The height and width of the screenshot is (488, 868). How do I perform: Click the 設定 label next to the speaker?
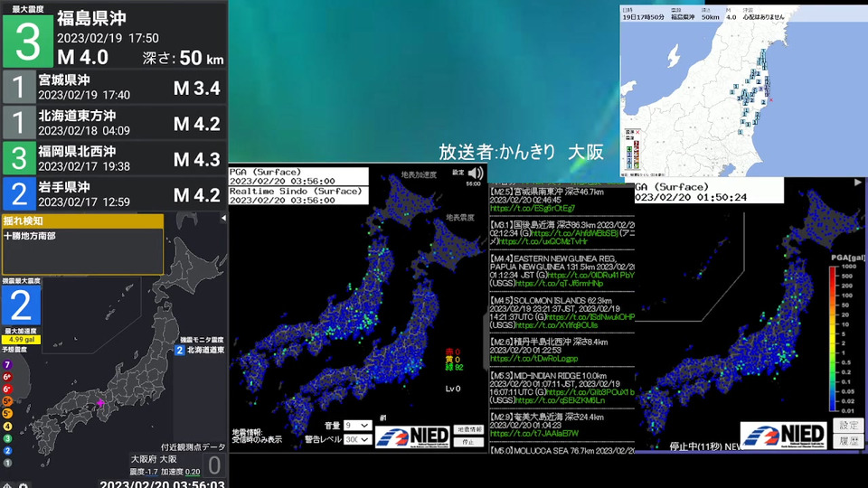(458, 173)
